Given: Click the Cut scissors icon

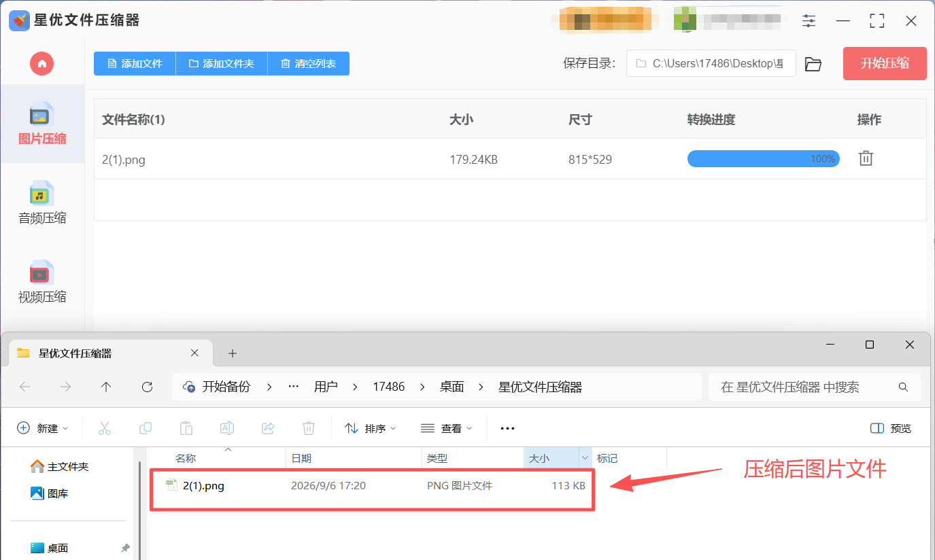Looking at the screenshot, I should 105,428.
